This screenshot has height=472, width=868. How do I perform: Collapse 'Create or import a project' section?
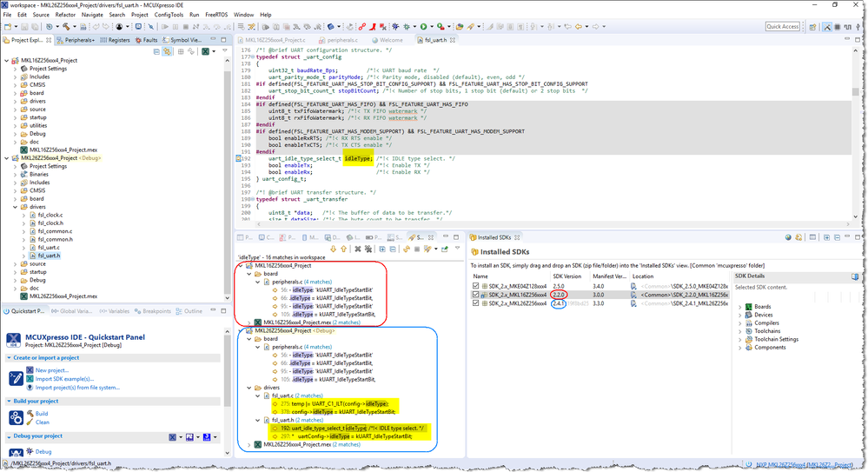tap(9, 358)
